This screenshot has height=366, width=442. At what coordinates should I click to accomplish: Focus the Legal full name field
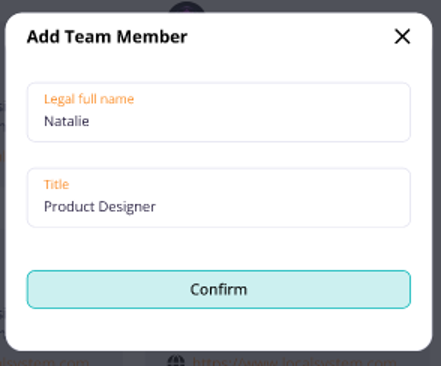click(219, 112)
